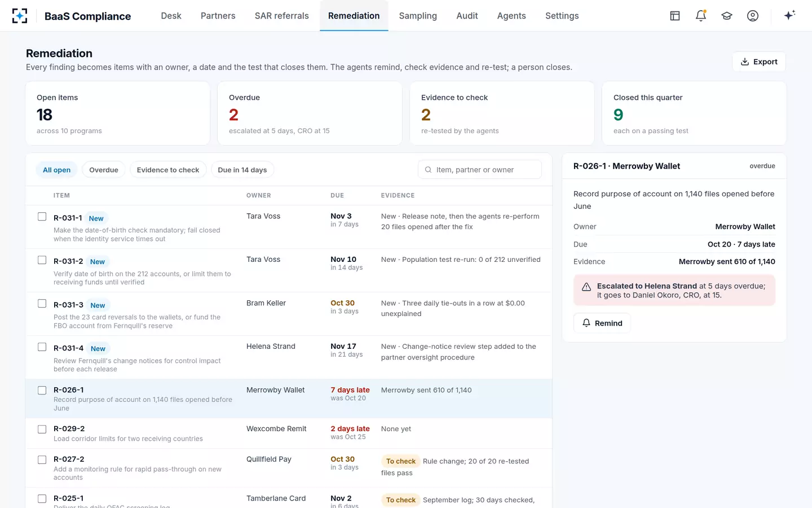812x508 pixels.
Task: Open the layout panel icon in header
Action: (675, 16)
